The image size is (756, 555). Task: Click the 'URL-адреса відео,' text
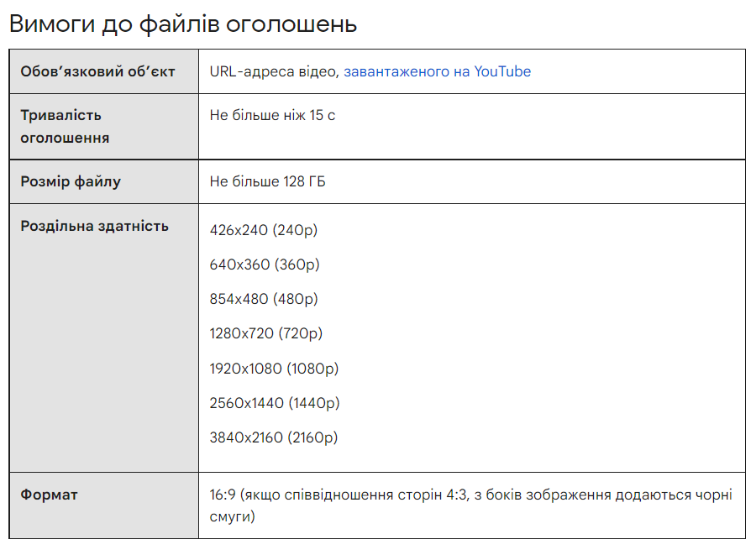275,71
